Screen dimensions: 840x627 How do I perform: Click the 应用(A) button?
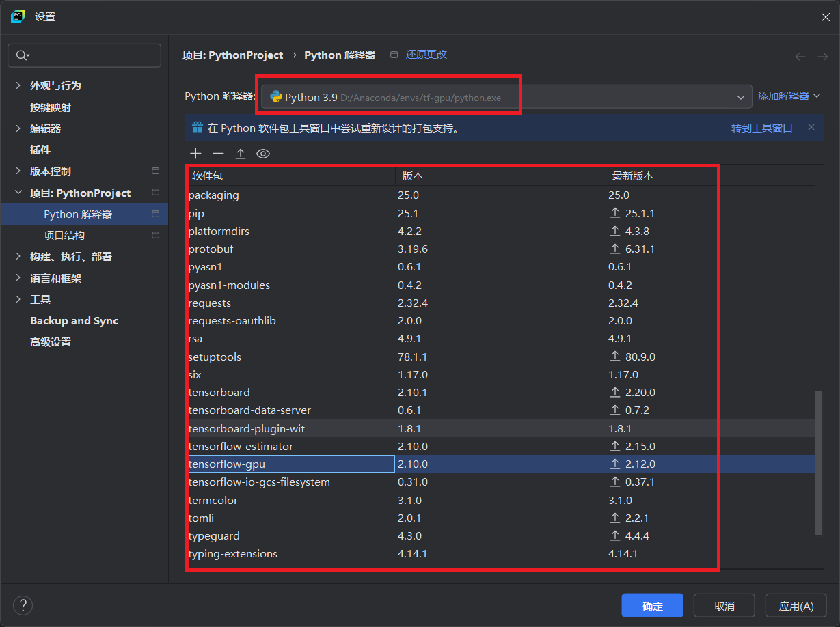[x=796, y=606]
